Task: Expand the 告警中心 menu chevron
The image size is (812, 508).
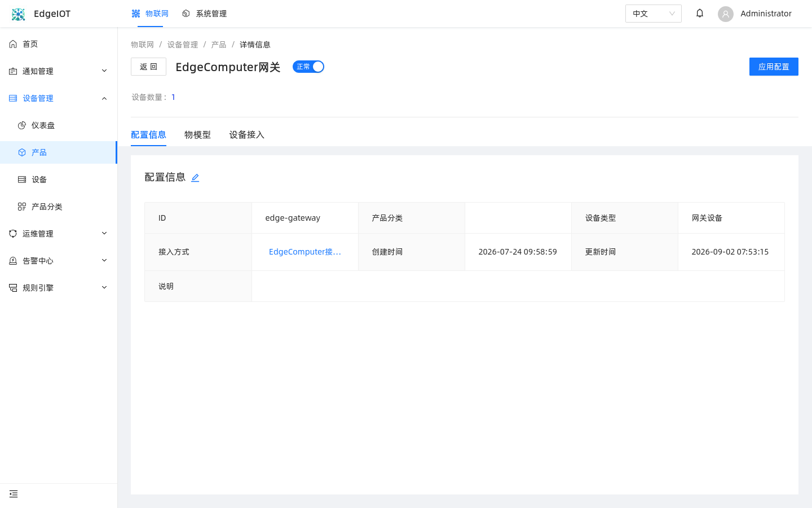Action: 104,261
